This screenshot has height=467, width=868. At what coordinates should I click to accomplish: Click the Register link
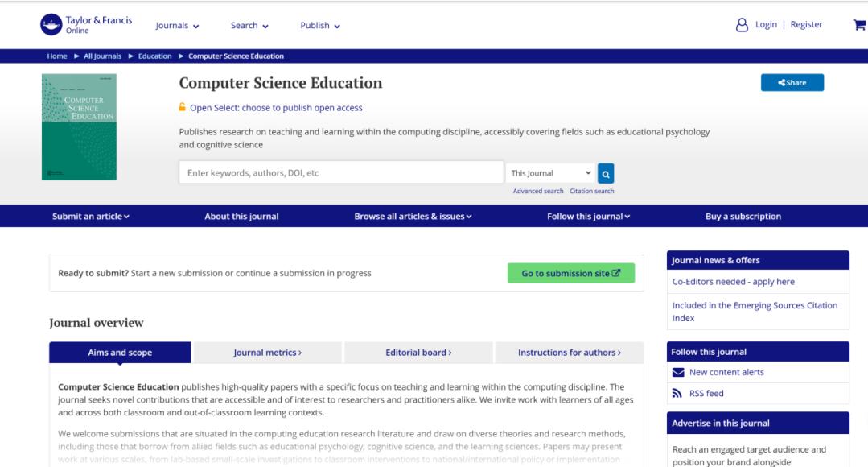point(806,24)
